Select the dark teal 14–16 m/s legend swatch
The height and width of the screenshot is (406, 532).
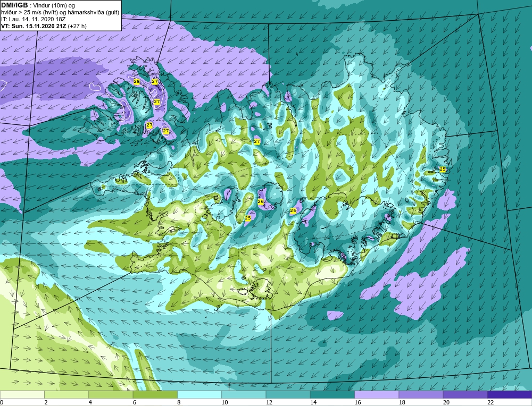pos(332,394)
